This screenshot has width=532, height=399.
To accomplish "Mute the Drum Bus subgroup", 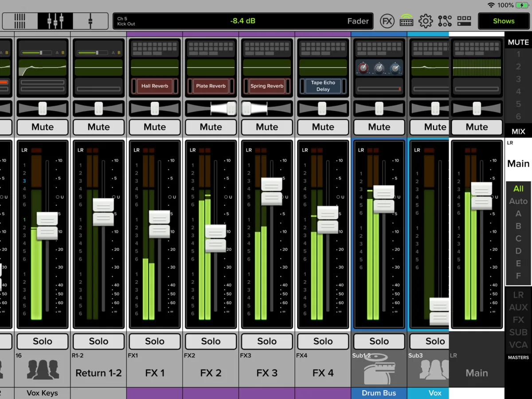I will point(379,127).
